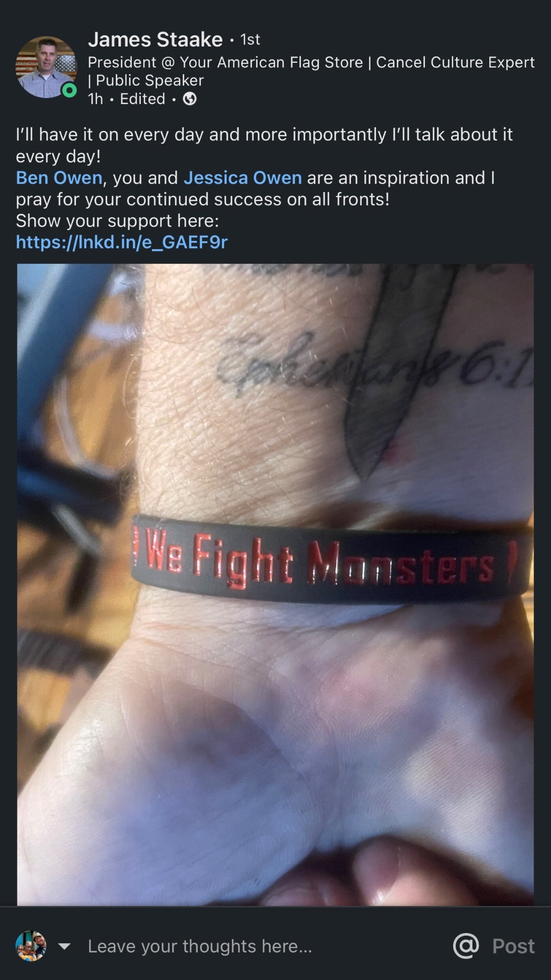Click the 1st connection degree badge
This screenshot has height=980, width=551.
(x=250, y=39)
